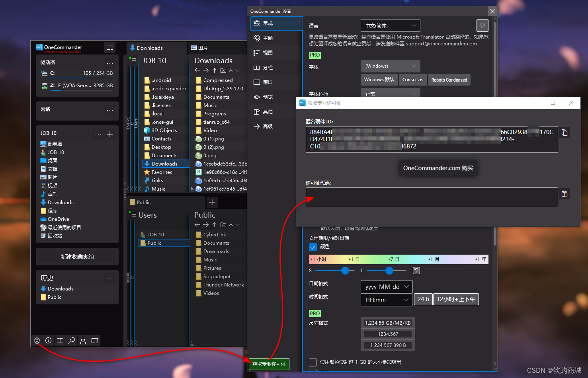Create new folder in Public pane
Viewport: 588px width, 378px height.
[x=223, y=225]
